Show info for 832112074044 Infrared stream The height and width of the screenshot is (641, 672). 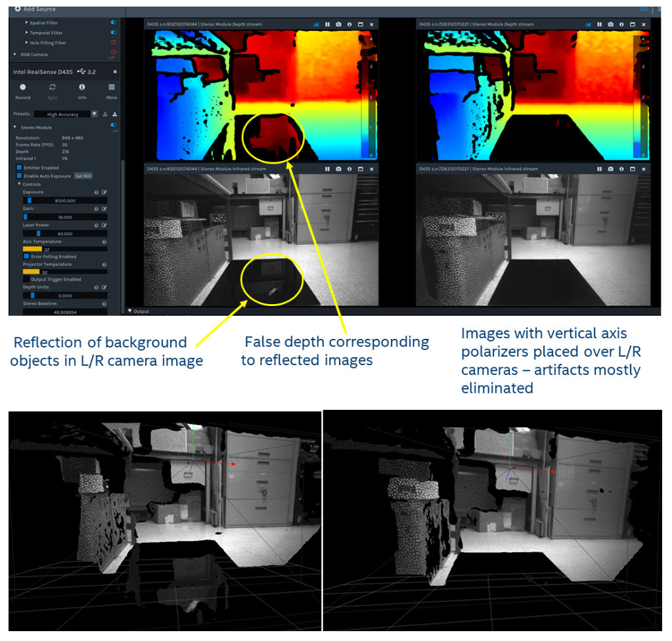pos(349,169)
